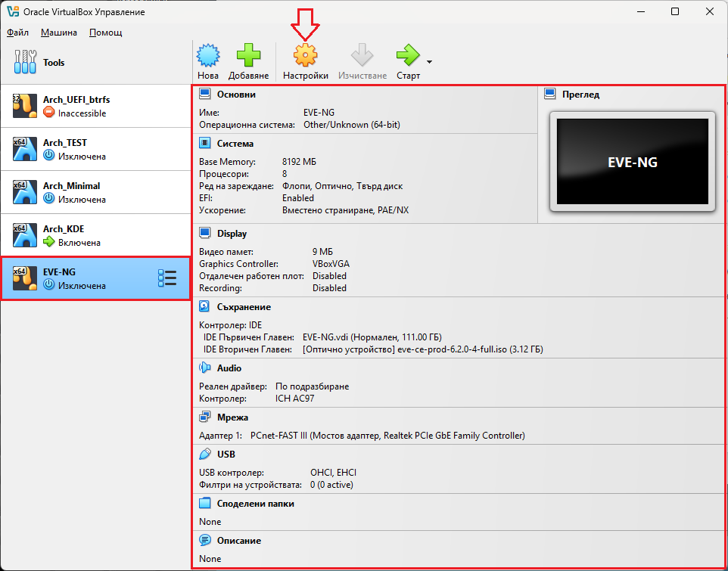The height and width of the screenshot is (571, 728).
Task: Click the Мрежа section heading
Action: coord(232,417)
